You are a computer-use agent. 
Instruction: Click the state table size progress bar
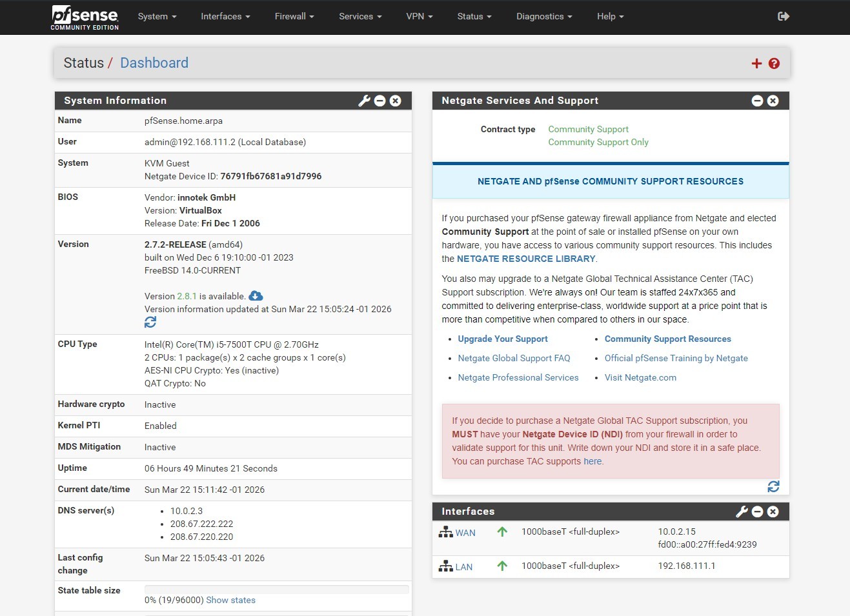pos(277,588)
